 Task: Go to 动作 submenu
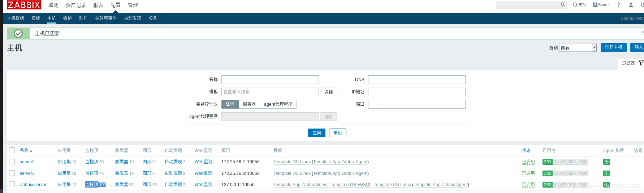coord(83,18)
